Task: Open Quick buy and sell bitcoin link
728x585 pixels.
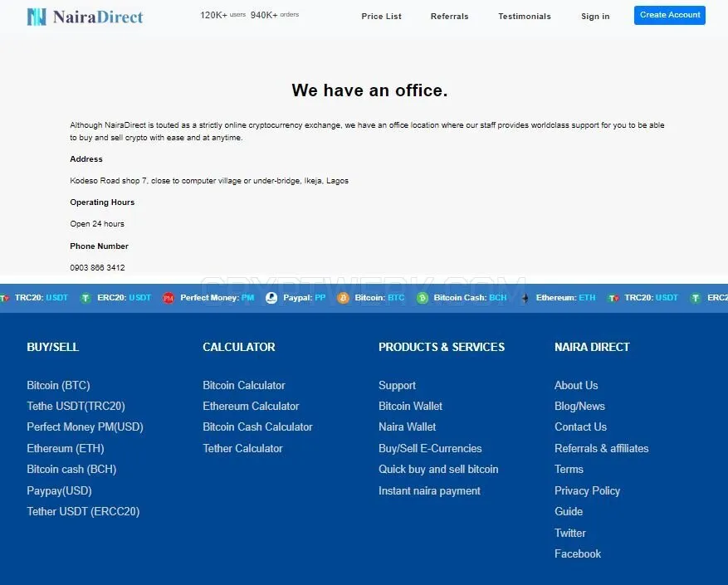Action: pos(438,470)
